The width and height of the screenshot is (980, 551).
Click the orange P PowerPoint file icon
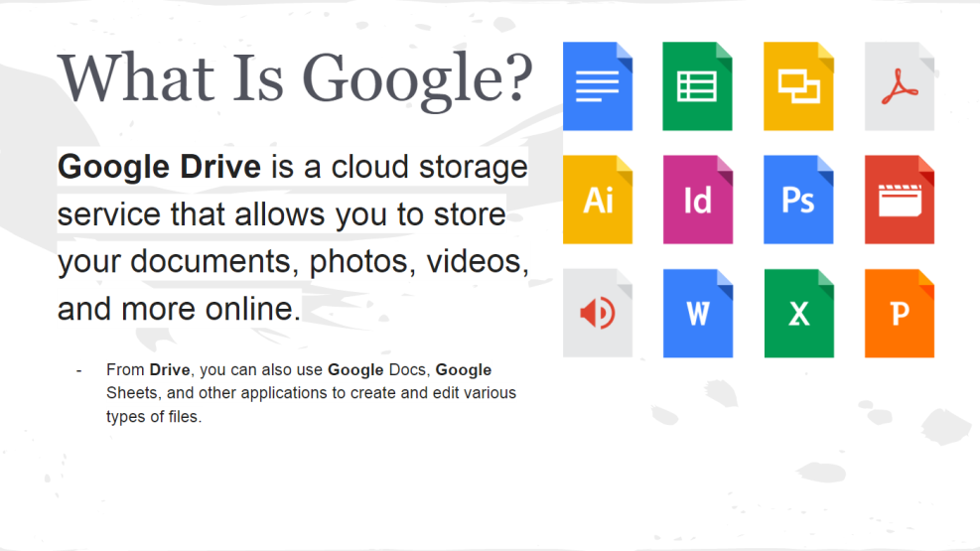(900, 313)
